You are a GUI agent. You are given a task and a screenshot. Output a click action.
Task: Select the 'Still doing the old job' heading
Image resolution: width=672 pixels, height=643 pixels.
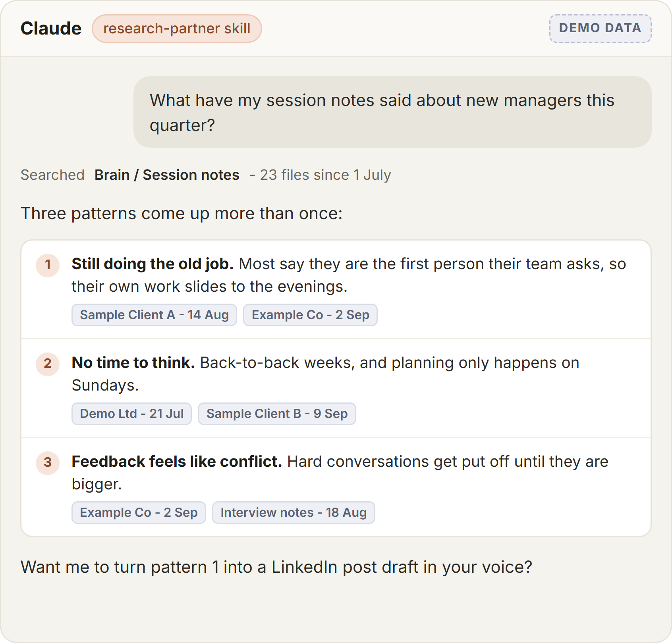pyautogui.click(x=153, y=264)
